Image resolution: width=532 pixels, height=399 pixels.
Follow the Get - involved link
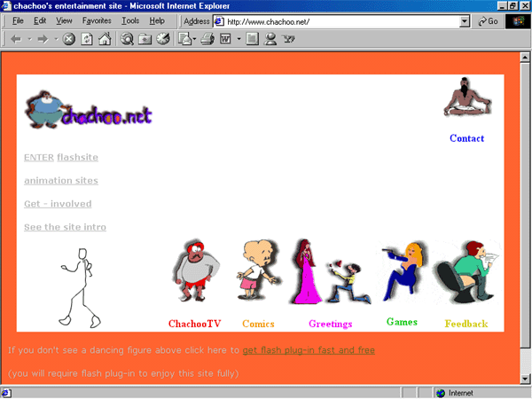click(58, 204)
